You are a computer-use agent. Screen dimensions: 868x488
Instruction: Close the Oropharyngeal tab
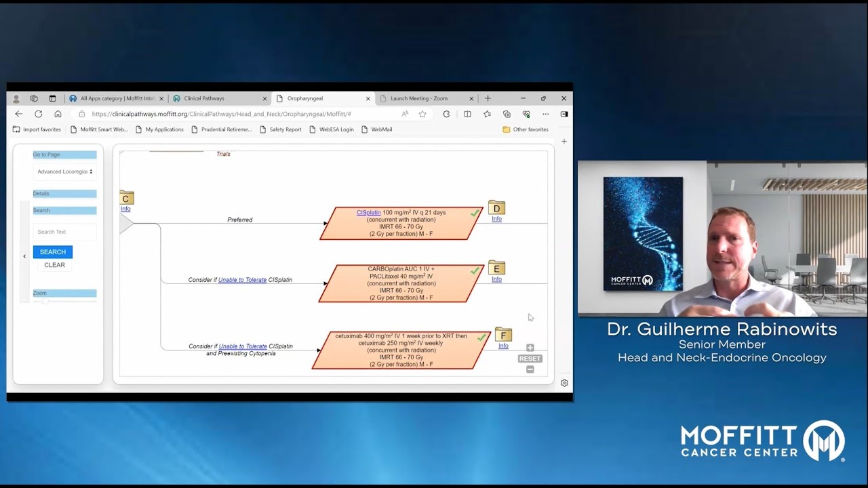click(x=368, y=99)
